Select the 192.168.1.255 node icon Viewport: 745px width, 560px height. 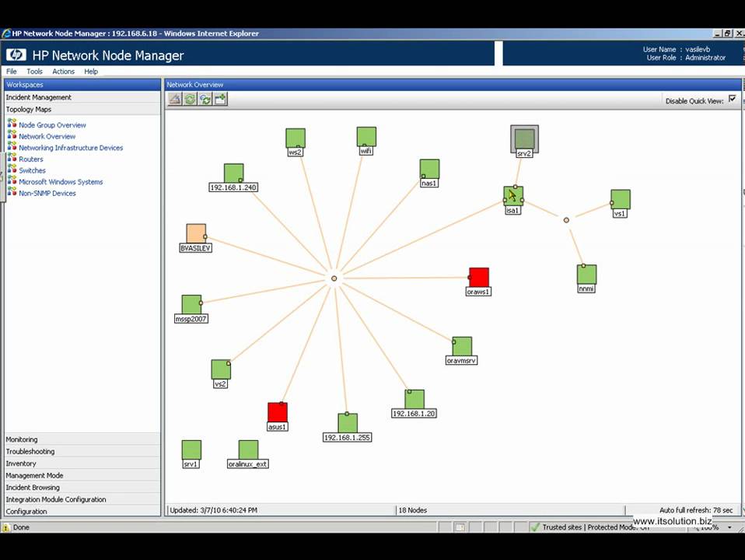(x=348, y=423)
